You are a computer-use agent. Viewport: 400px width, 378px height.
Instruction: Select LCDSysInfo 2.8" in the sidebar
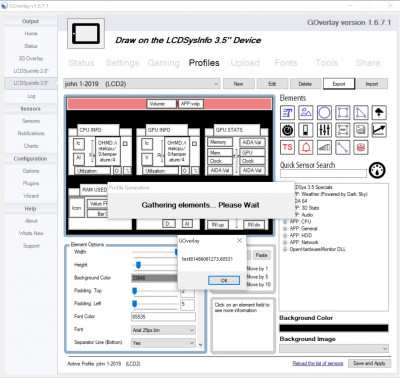click(31, 71)
